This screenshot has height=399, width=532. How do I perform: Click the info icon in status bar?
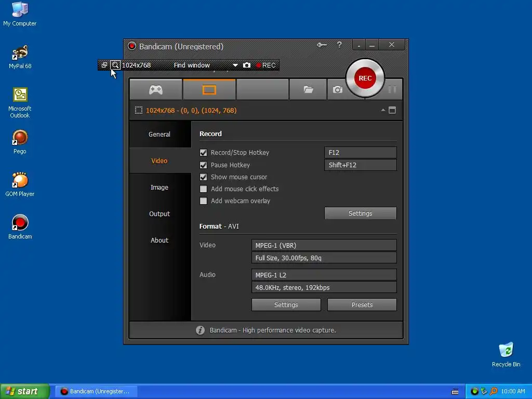pyautogui.click(x=200, y=330)
